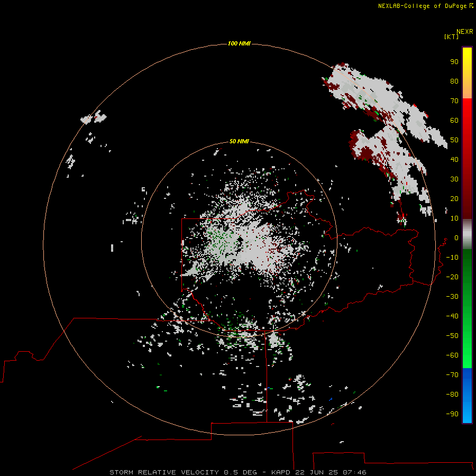Click the 10 value on velocity scale
The width and height of the screenshot is (476, 476).
[x=454, y=218]
